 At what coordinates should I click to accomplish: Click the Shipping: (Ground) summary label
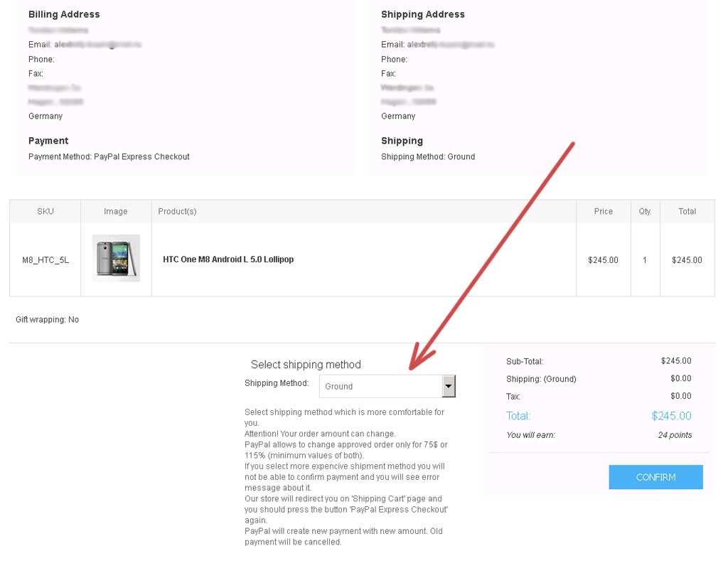(541, 379)
